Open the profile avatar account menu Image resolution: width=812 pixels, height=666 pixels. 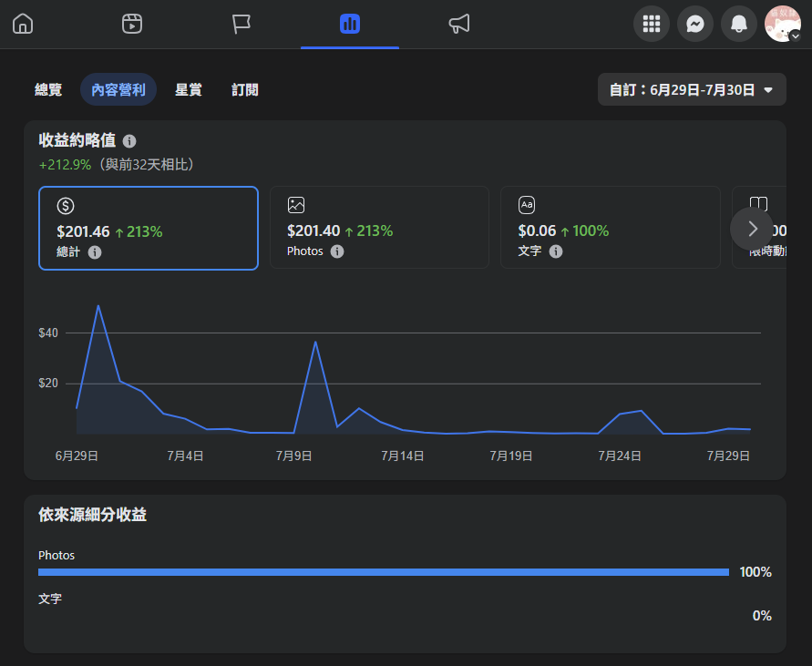pos(783,24)
